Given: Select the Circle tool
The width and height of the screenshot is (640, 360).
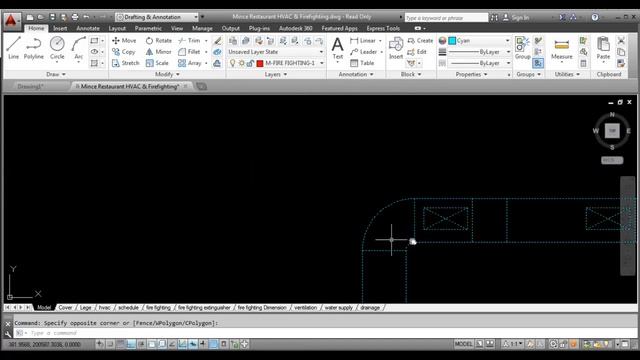Looking at the screenshot, I should point(57,48).
